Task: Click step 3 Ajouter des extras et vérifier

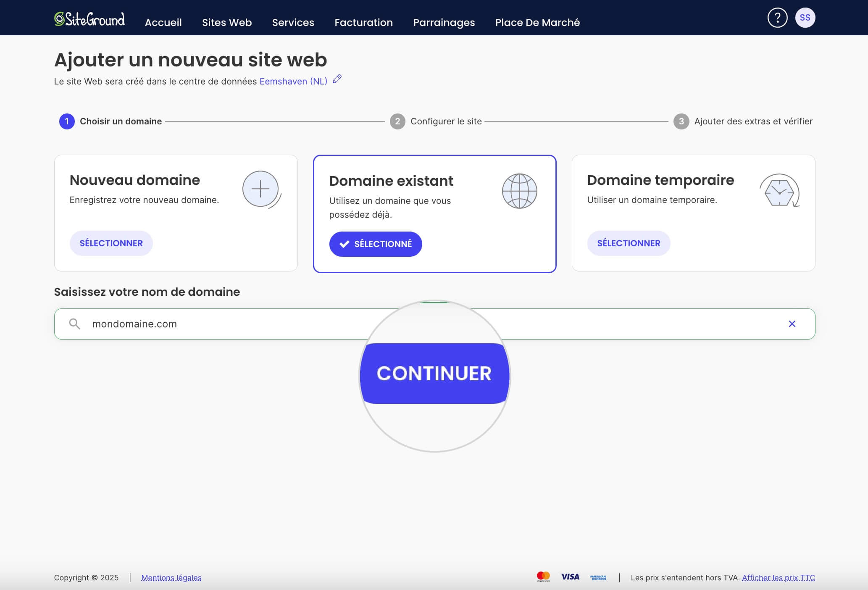Action: tap(743, 121)
